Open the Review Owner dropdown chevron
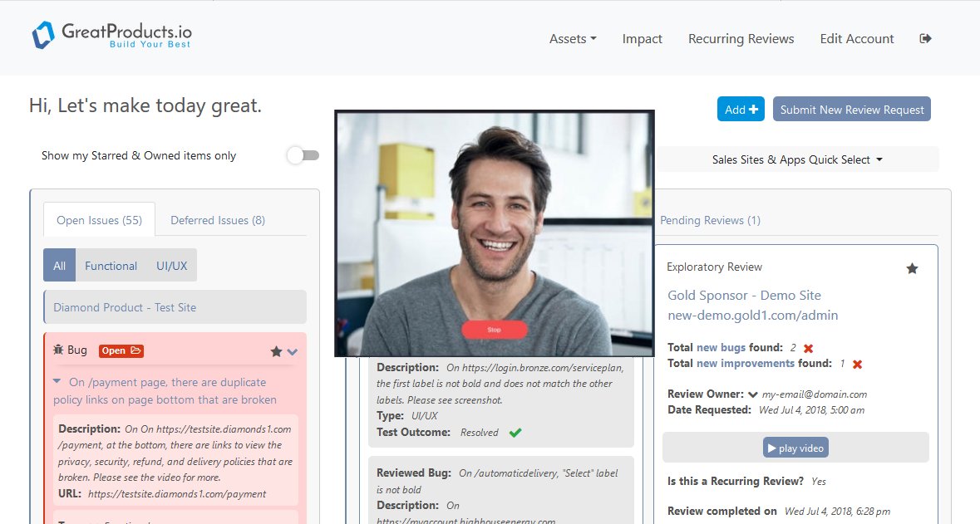 752,394
